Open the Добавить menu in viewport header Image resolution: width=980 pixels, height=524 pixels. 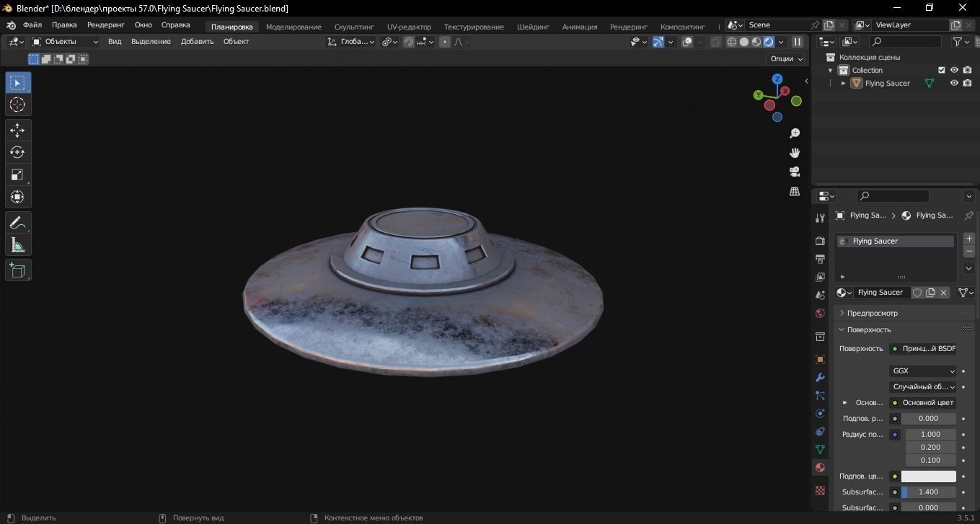197,42
